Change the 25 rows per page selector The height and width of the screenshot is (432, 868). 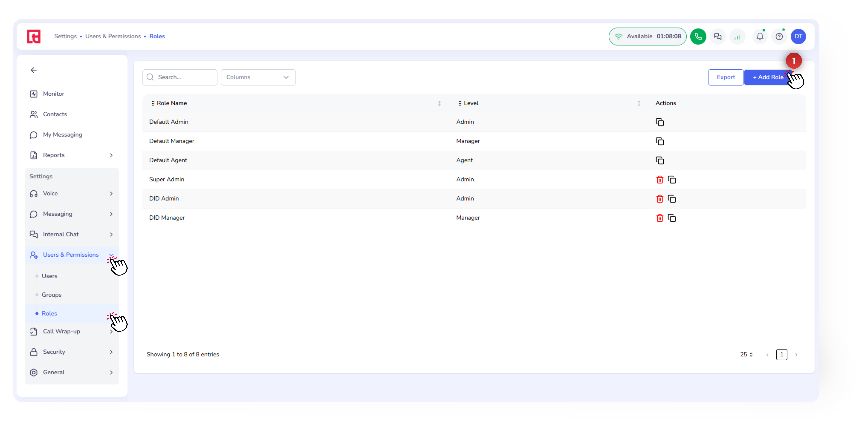(746, 354)
